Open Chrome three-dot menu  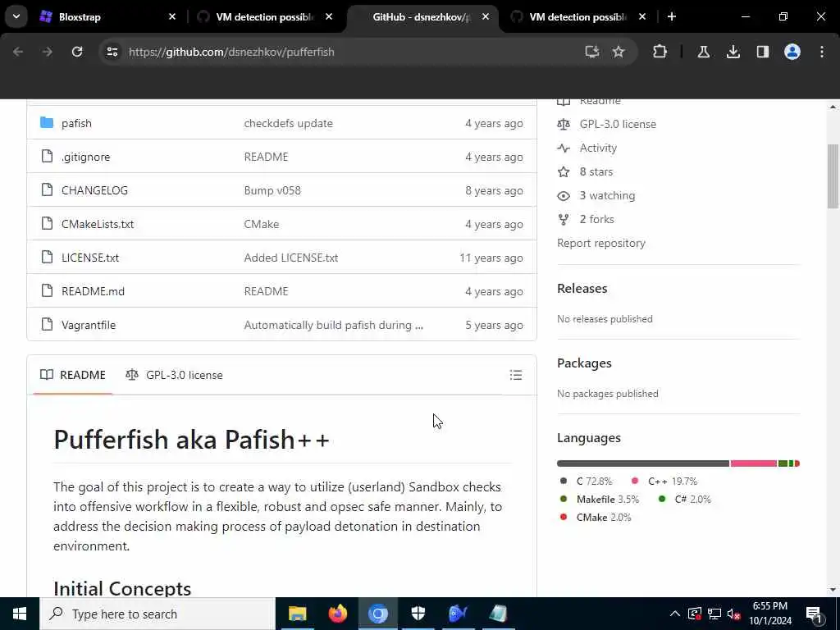(822, 52)
